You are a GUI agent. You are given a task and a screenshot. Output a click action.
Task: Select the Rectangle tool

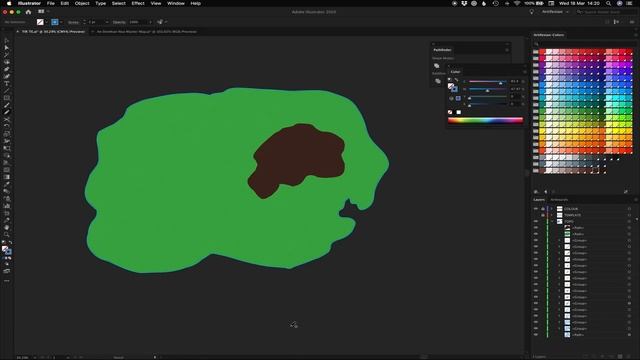tap(7, 98)
